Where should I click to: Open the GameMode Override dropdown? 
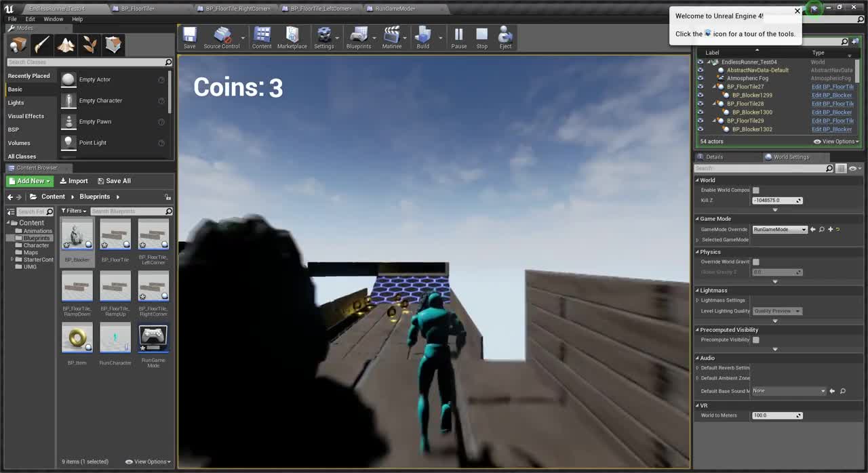[778, 229]
